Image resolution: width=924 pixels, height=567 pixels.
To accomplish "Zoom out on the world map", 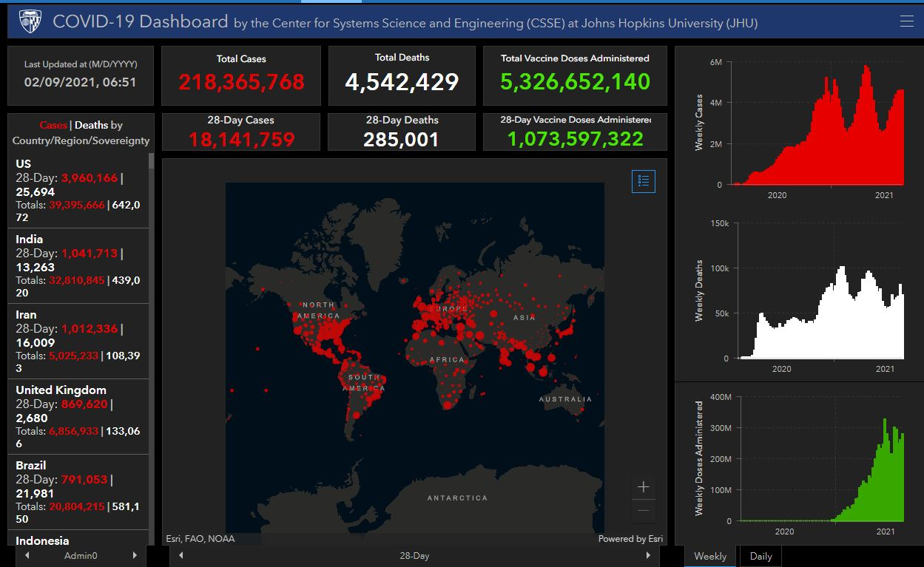I will click(644, 510).
